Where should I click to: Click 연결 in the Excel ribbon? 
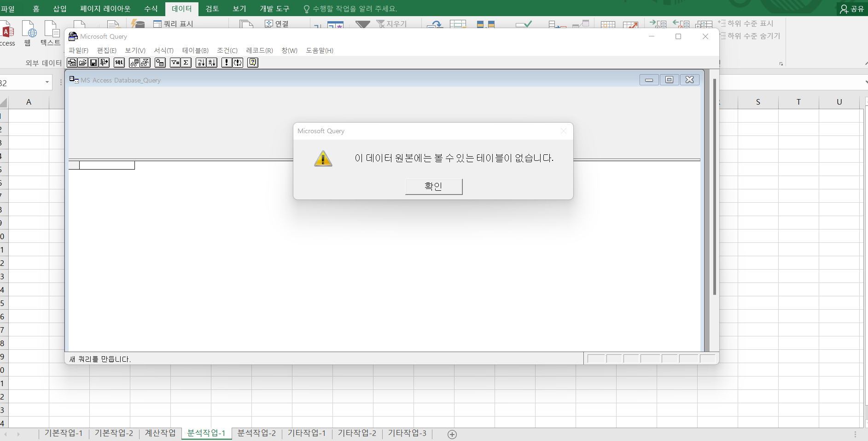click(277, 24)
